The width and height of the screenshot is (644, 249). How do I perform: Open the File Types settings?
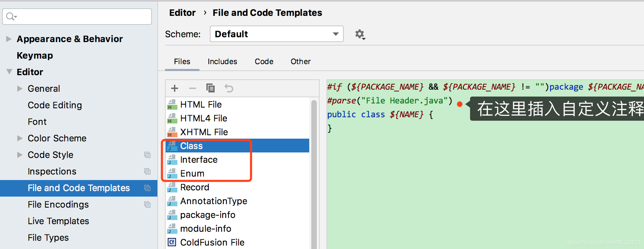pos(48,238)
